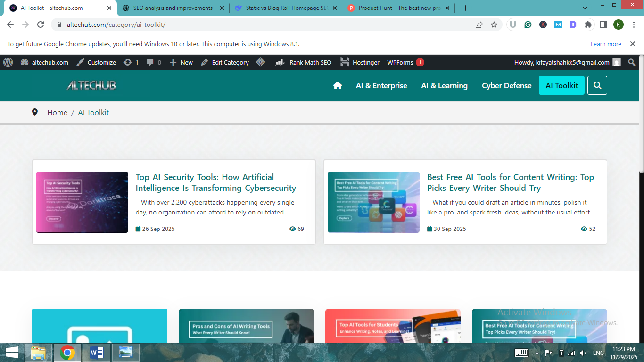
Task: Switch to Static vs Blog Roll Homepage tab
Action: (287, 8)
